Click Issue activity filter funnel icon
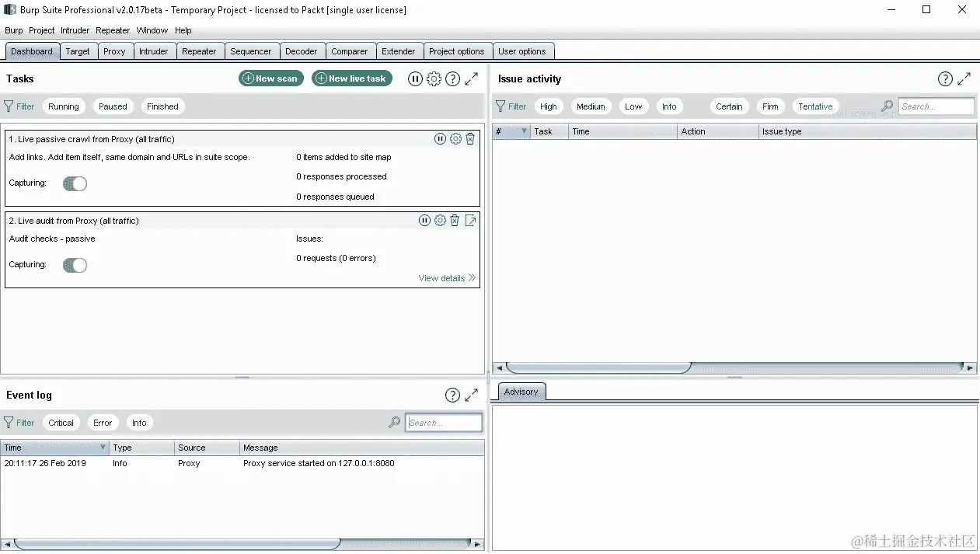Screen dimensions: 980x554 click(500, 106)
